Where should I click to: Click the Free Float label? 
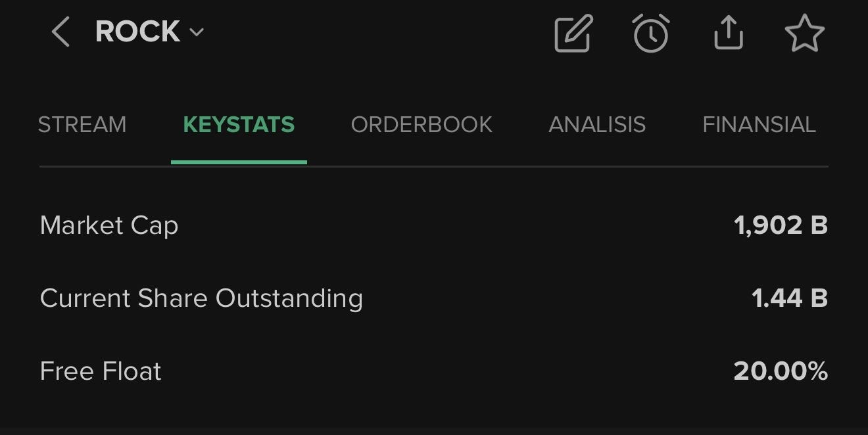point(101,371)
